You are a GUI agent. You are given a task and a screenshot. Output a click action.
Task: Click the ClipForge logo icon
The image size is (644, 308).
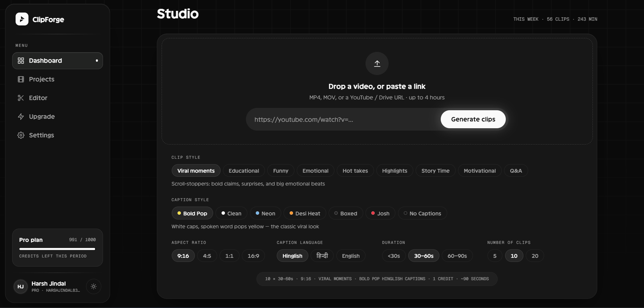click(22, 19)
